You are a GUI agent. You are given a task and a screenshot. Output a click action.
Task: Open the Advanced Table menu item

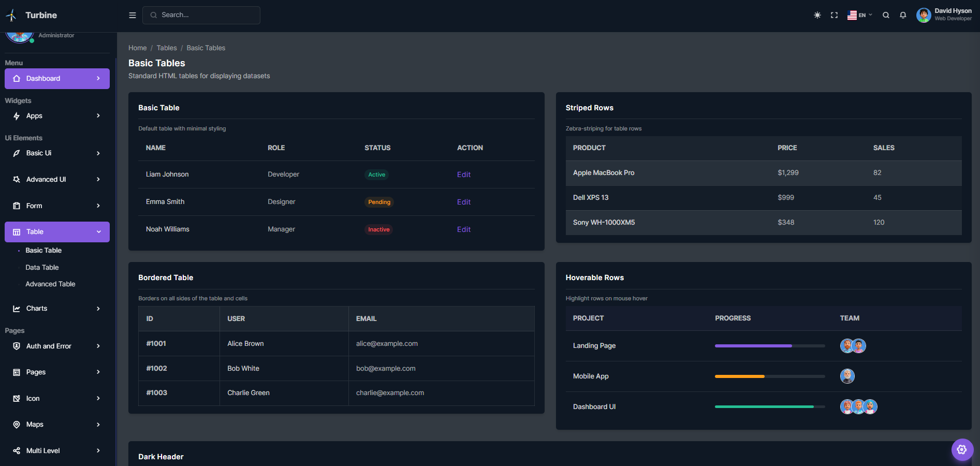coord(50,284)
